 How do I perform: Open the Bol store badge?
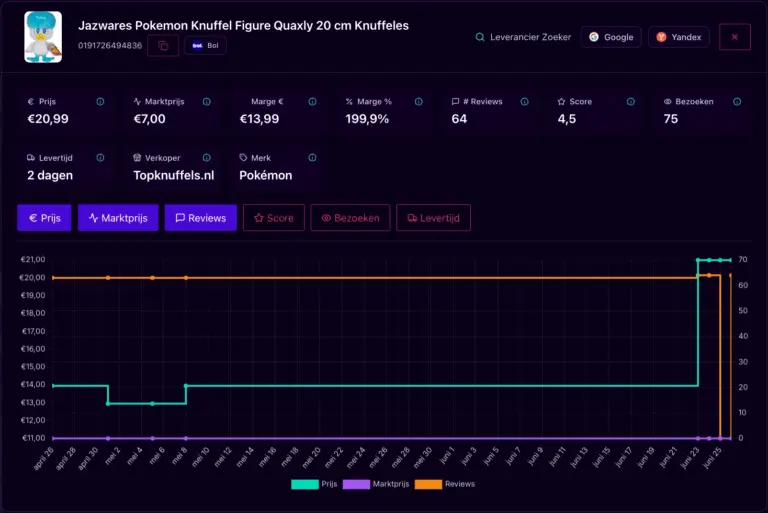[x=205, y=46]
